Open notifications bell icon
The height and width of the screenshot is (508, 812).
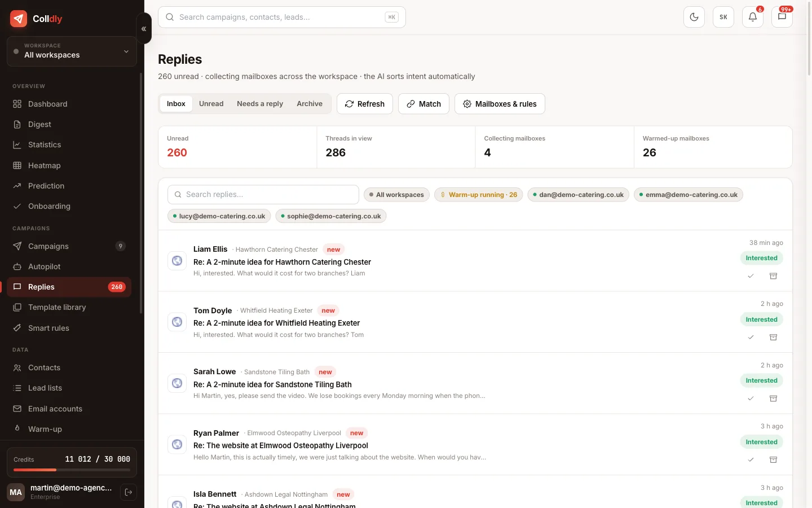pos(753,17)
